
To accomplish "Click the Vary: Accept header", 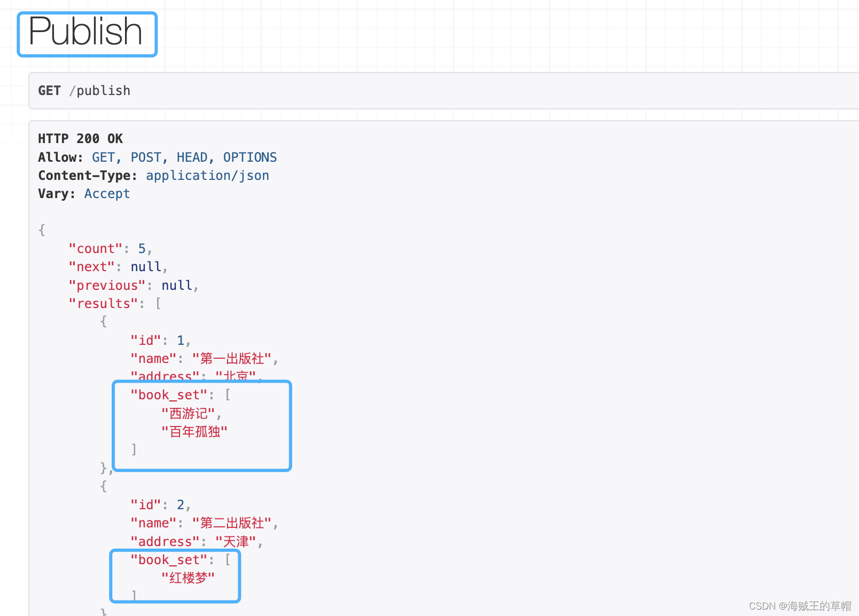I will tap(84, 194).
